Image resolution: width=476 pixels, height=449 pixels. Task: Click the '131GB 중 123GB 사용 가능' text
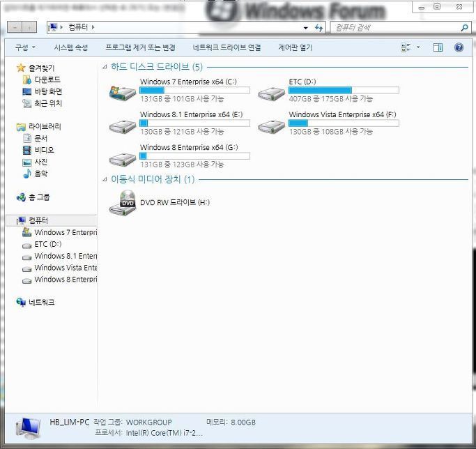(x=182, y=165)
